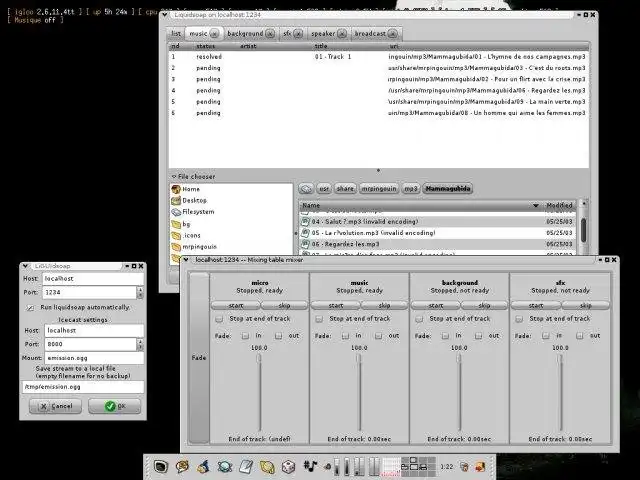Image resolution: width=640 pixels, height=480 pixels.
Task: Click the micro channel volume slider
Action: tap(259, 393)
